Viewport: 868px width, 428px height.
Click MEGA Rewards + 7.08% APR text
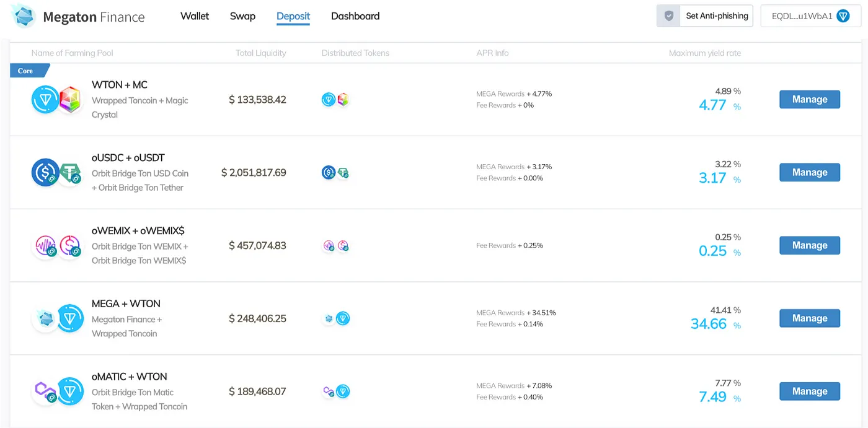pos(514,386)
